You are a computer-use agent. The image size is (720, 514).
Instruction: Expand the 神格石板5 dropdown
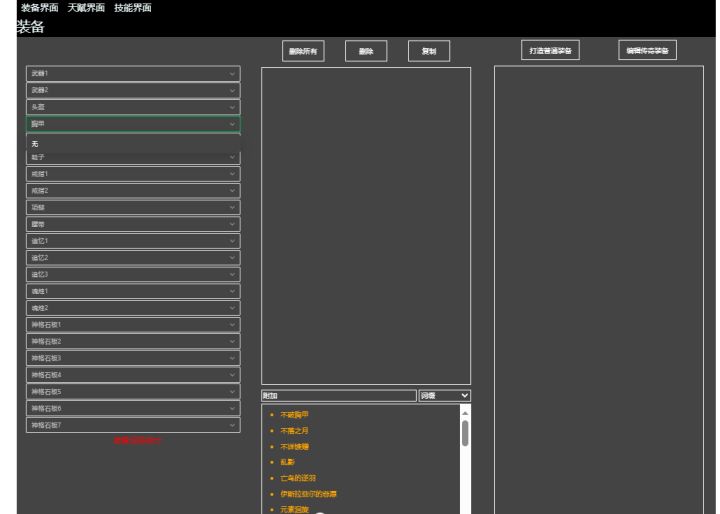[133, 392]
